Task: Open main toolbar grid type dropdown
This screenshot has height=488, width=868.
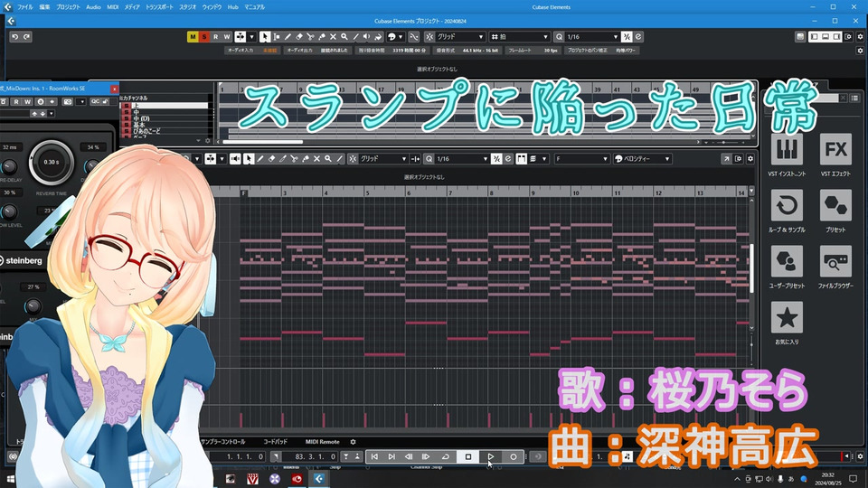Action: [x=460, y=36]
